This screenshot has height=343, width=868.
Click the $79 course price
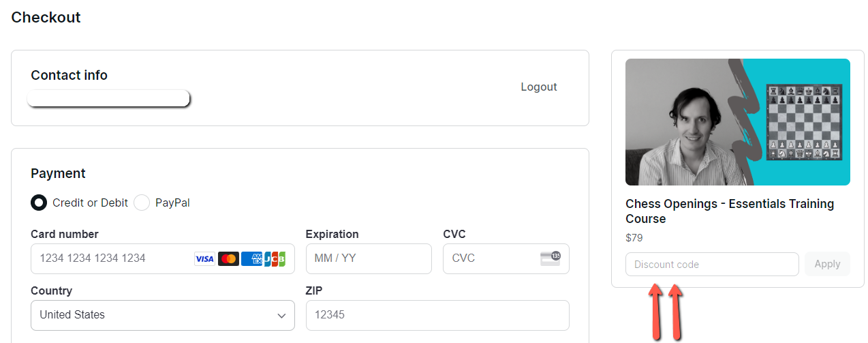[x=634, y=238]
